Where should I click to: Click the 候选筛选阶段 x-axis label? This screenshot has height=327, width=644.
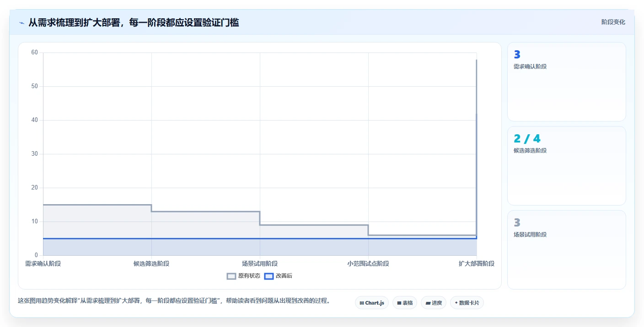(151, 264)
